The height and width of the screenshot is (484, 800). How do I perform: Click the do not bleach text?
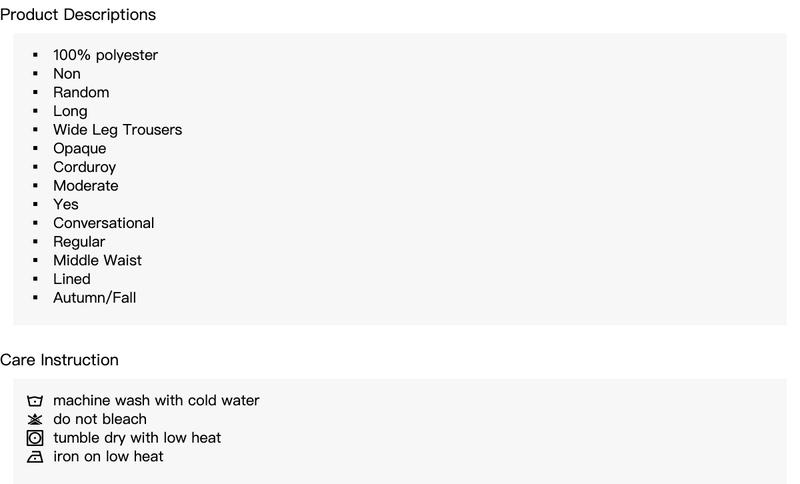100,419
